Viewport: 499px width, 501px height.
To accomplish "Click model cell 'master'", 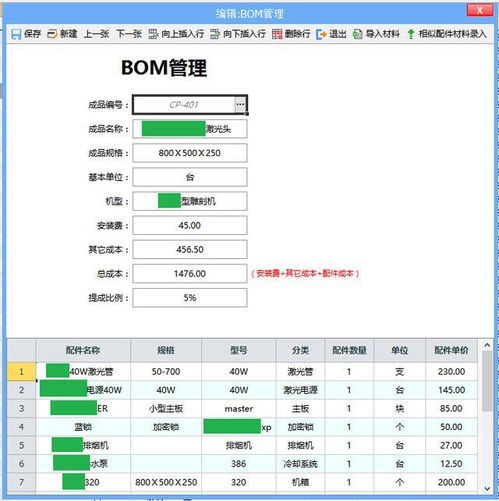I will [239, 408].
